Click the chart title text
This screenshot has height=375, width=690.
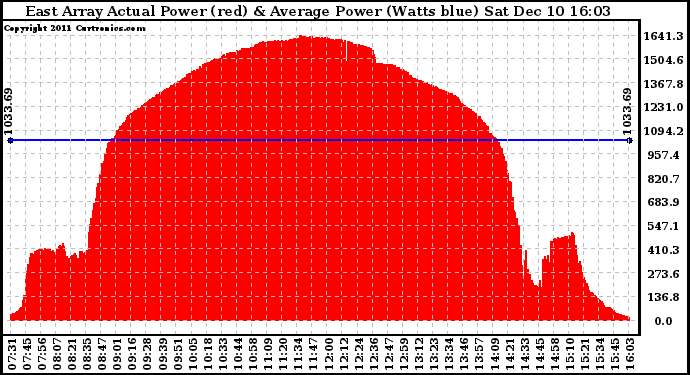tap(318, 11)
